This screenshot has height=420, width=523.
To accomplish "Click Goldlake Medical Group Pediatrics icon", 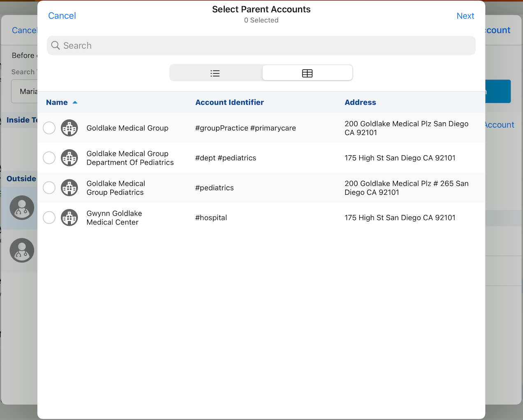I will pyautogui.click(x=69, y=188).
